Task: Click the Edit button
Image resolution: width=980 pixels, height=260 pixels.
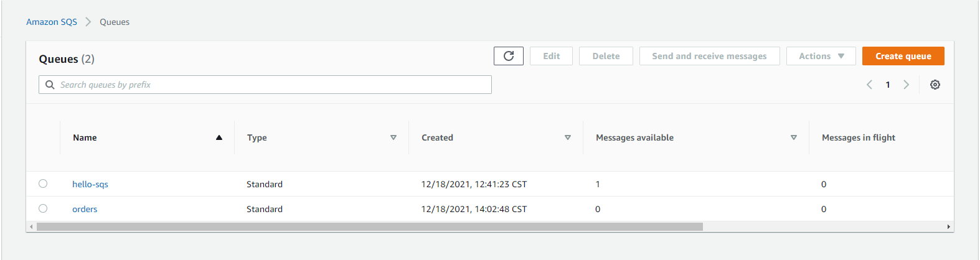Action: tap(551, 56)
